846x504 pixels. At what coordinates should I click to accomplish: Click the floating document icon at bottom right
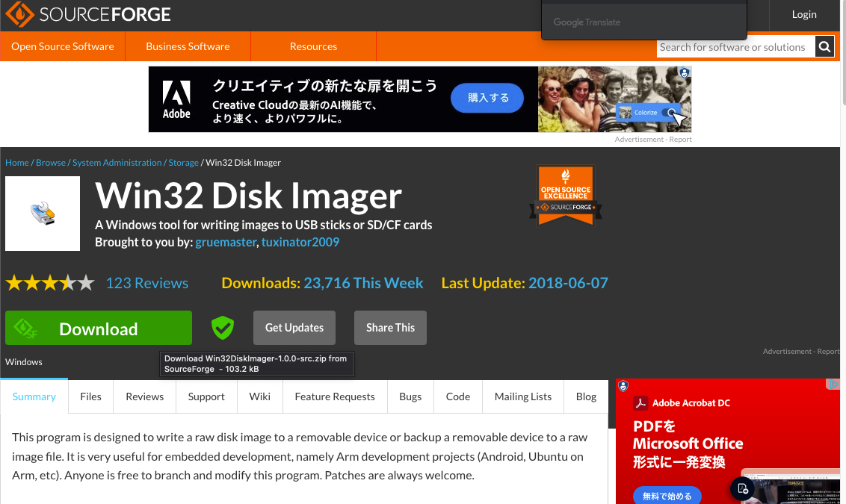tap(742, 488)
